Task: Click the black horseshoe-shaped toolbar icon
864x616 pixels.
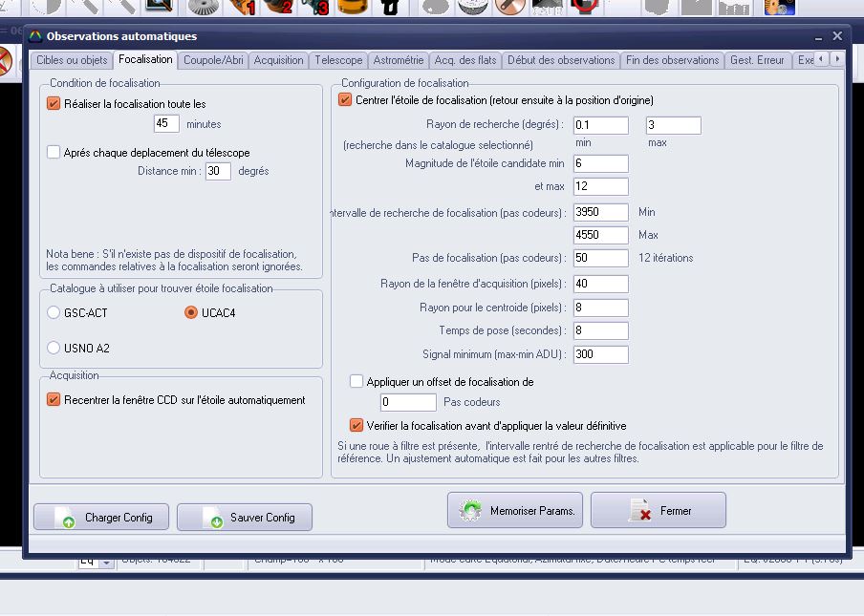Action: coord(390,8)
